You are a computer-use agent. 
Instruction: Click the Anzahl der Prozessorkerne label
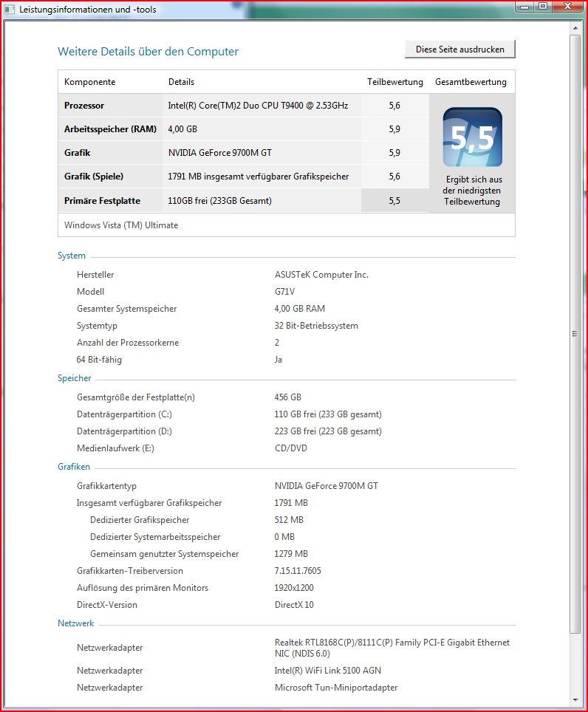(128, 343)
